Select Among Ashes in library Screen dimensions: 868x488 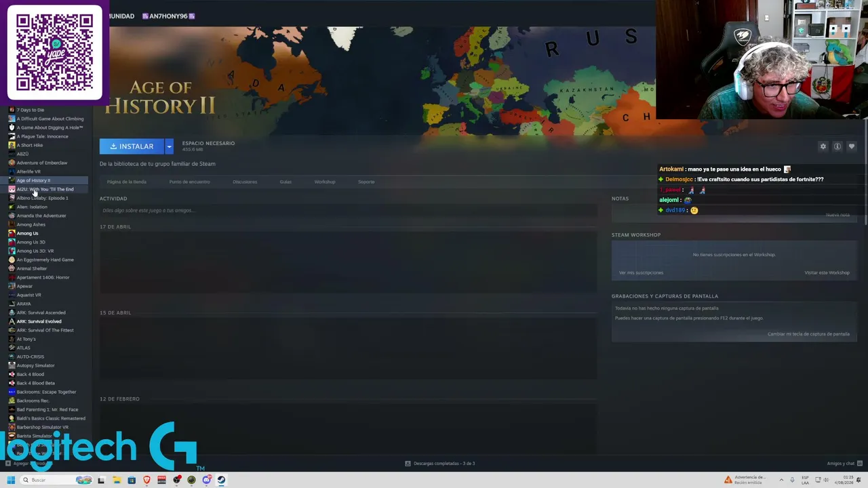click(31, 224)
